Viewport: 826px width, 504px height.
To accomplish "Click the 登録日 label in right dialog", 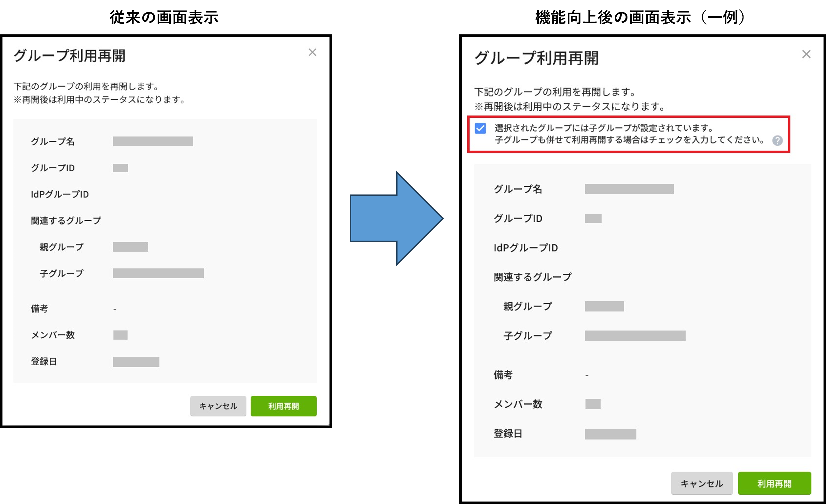I will click(507, 434).
